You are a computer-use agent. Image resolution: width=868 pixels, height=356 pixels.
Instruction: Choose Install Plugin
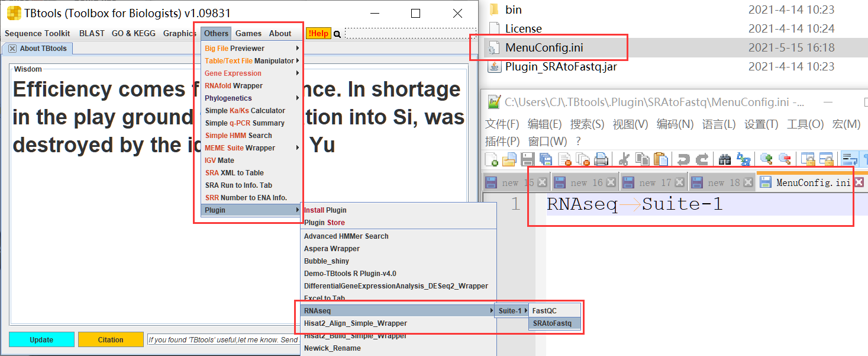[x=398, y=210]
